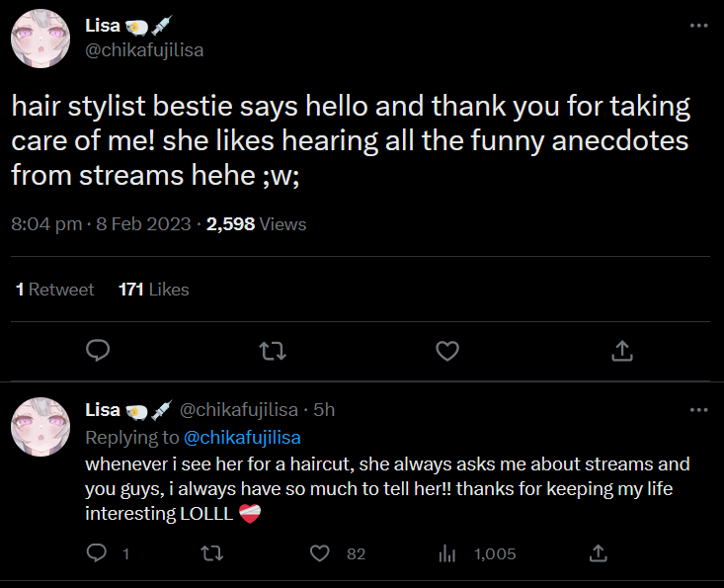This screenshot has width=724, height=588.
Task: Click the 5h timestamp on the reply
Action: (324, 410)
